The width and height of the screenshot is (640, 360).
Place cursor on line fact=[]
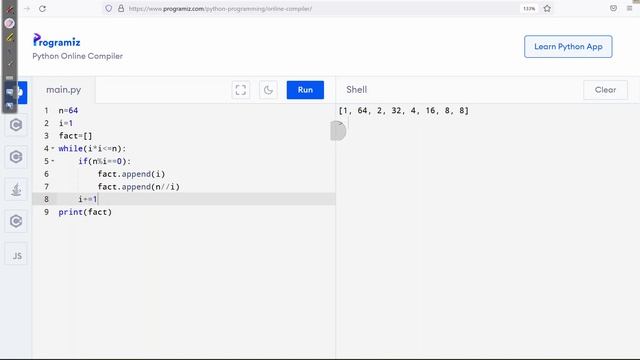(x=76, y=136)
